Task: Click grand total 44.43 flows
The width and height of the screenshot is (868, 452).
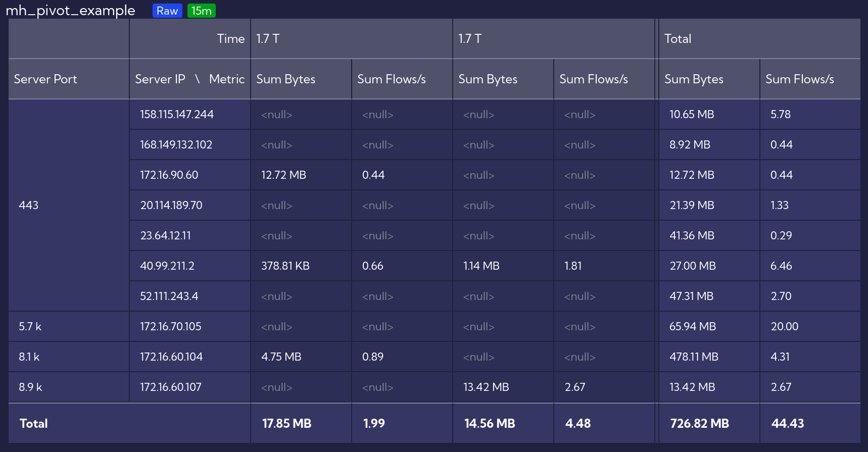Action: click(788, 424)
